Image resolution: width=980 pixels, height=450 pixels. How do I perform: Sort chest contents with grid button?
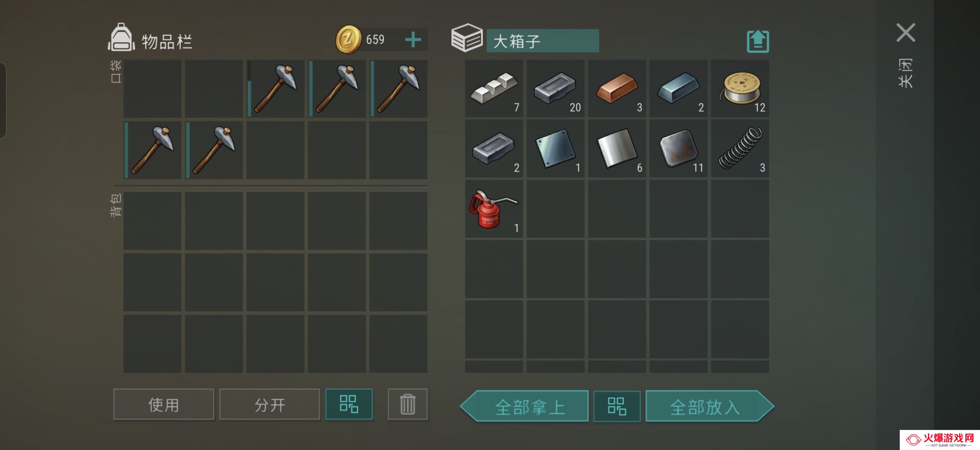pos(617,406)
